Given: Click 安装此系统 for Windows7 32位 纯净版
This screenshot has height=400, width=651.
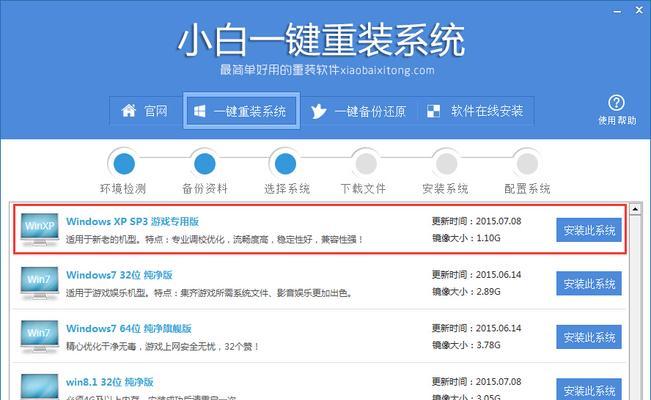Looking at the screenshot, I should click(589, 283).
